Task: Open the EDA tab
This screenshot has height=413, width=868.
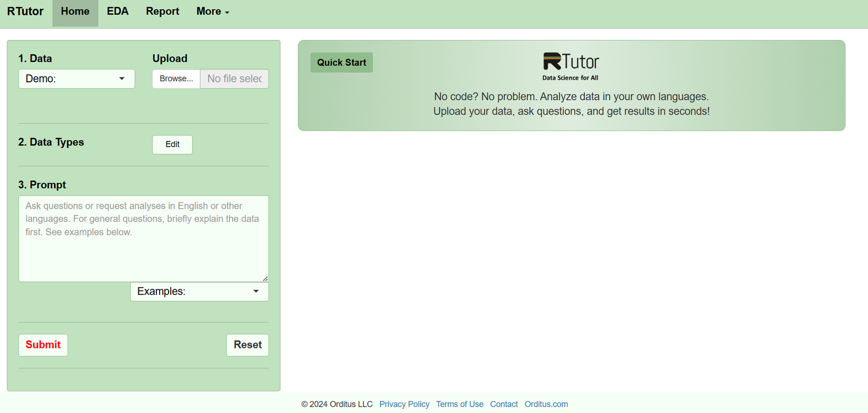Action: click(x=118, y=11)
